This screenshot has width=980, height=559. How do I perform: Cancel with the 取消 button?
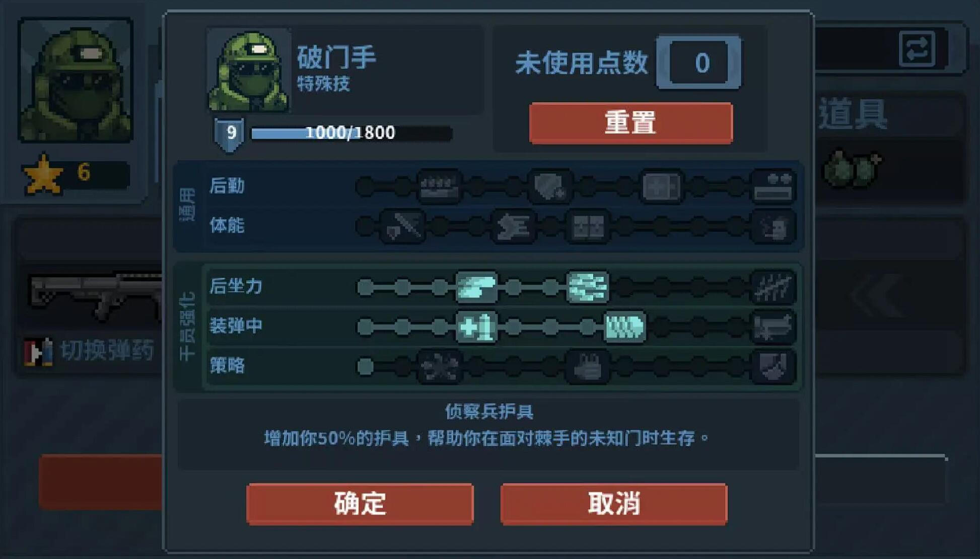click(x=614, y=504)
